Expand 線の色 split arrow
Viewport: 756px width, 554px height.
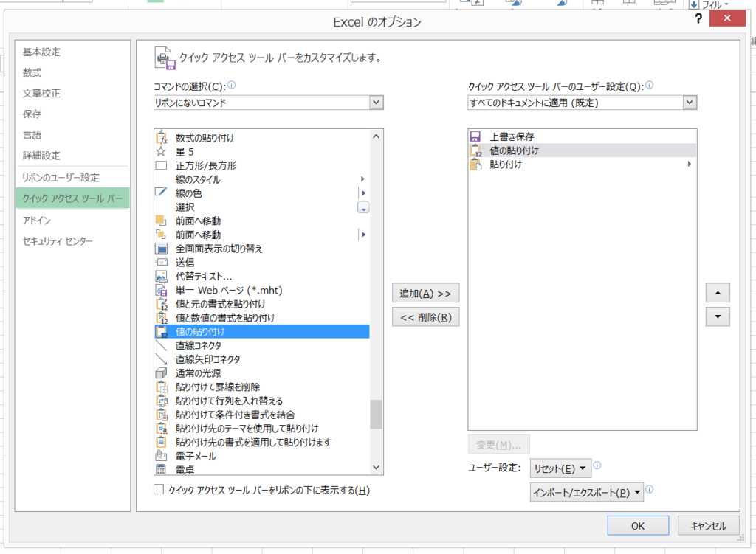[363, 193]
